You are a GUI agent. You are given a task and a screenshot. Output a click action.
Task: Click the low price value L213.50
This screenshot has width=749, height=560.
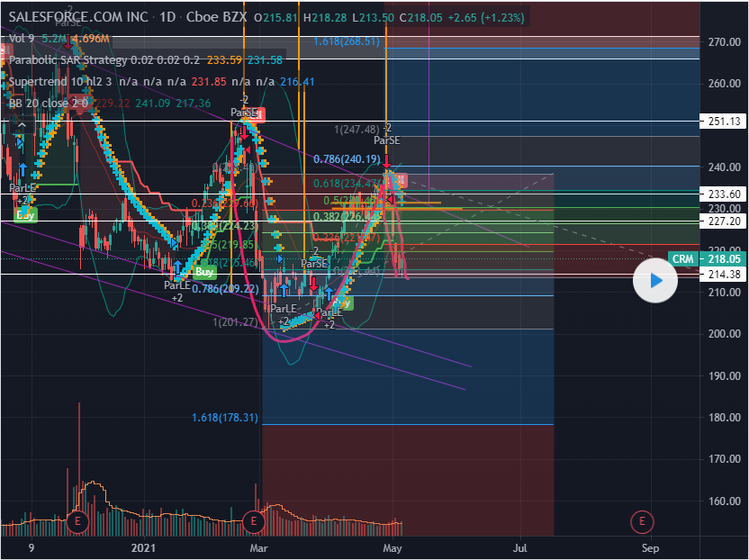(373, 18)
